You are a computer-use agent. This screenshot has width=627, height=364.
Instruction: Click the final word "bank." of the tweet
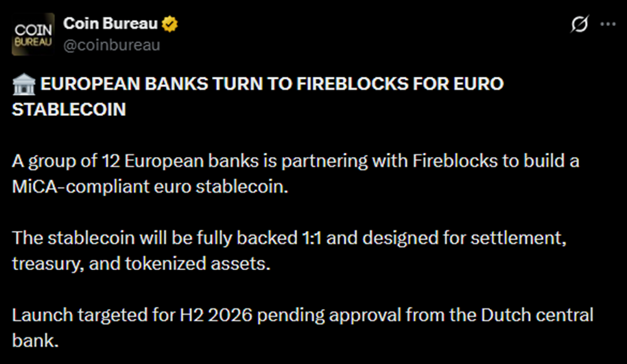pyautogui.click(x=30, y=340)
